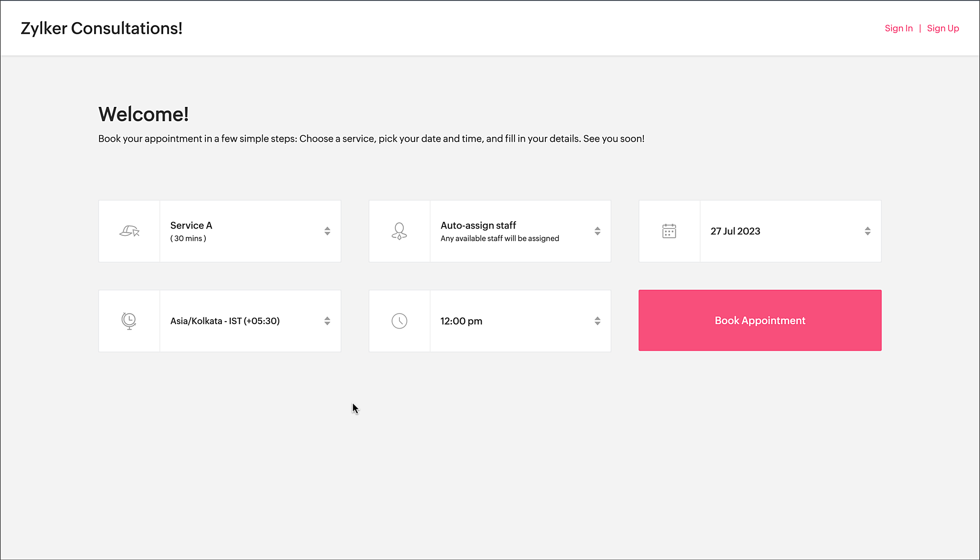Open the Sign In link
The width and height of the screenshot is (980, 560).
click(899, 28)
